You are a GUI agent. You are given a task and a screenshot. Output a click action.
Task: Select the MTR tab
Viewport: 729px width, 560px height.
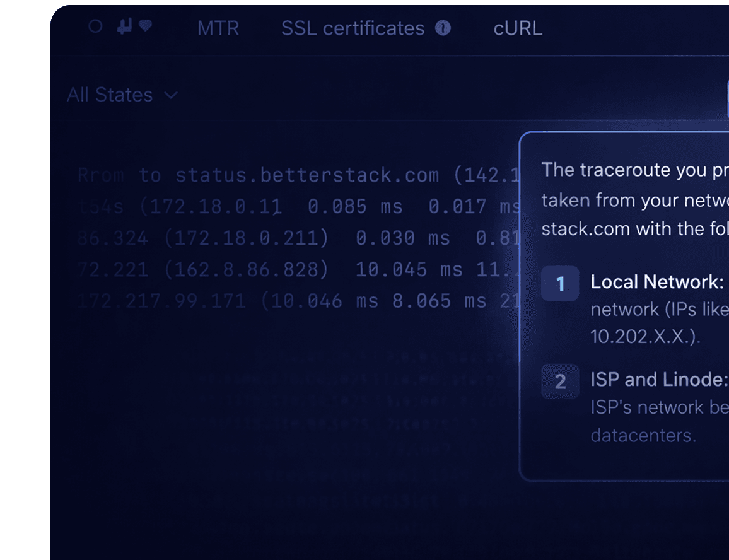(218, 28)
